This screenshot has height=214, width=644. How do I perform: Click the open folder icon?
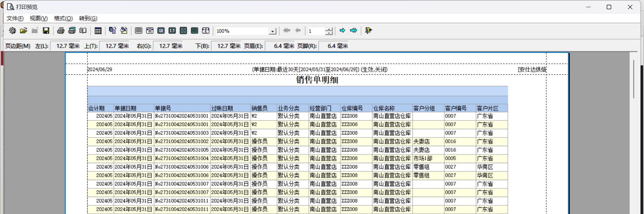click(x=24, y=31)
